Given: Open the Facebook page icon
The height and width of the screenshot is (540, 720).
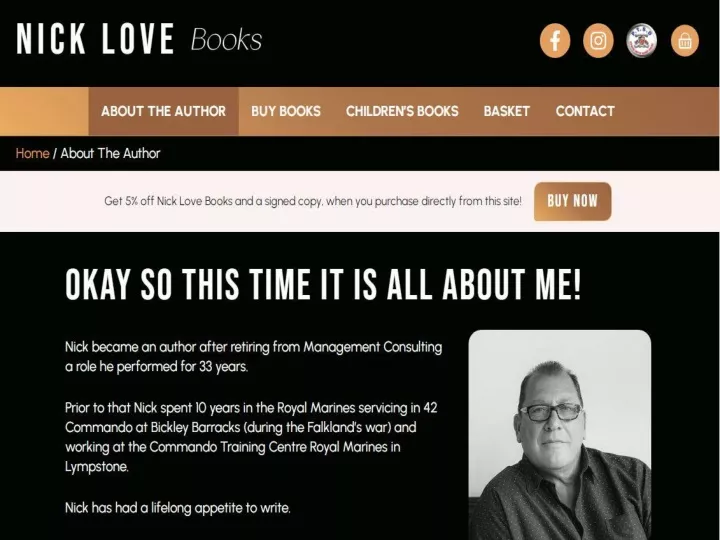Looking at the screenshot, I should coord(555,40).
